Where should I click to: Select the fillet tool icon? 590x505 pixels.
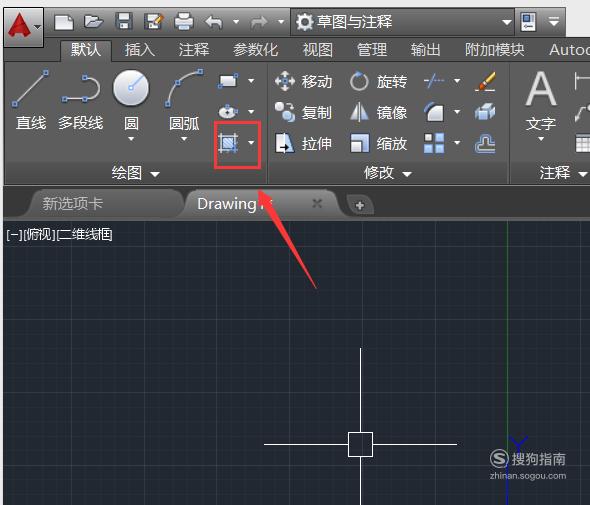(434, 112)
